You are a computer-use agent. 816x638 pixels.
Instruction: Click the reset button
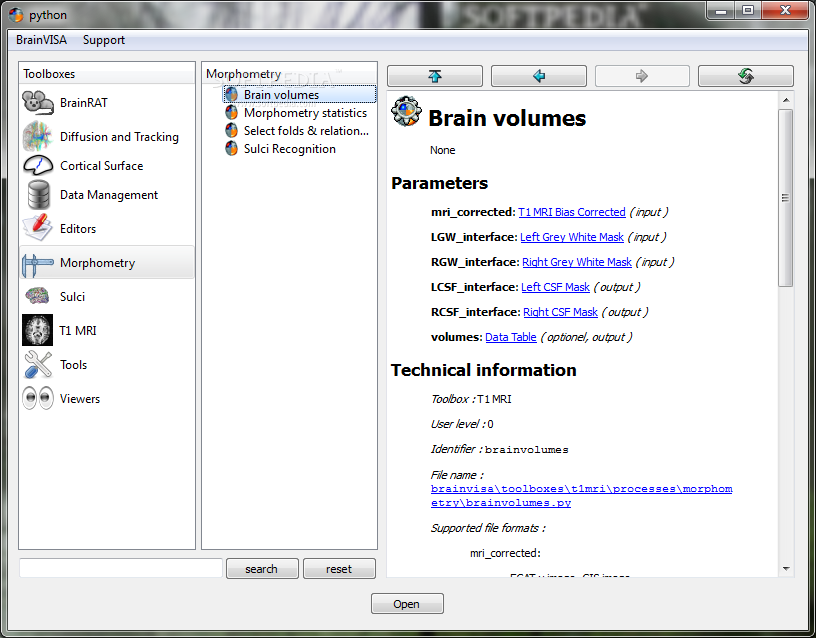point(339,569)
